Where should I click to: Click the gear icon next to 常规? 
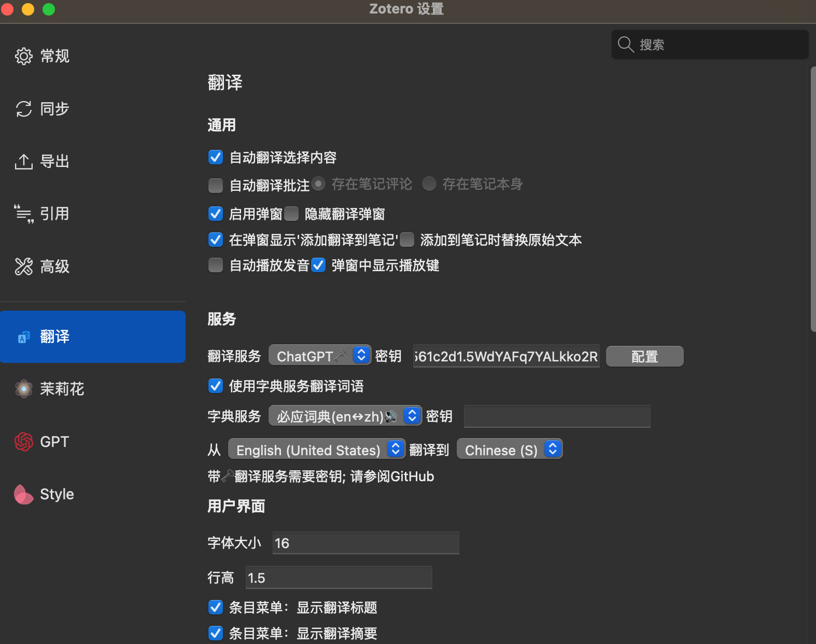click(24, 56)
